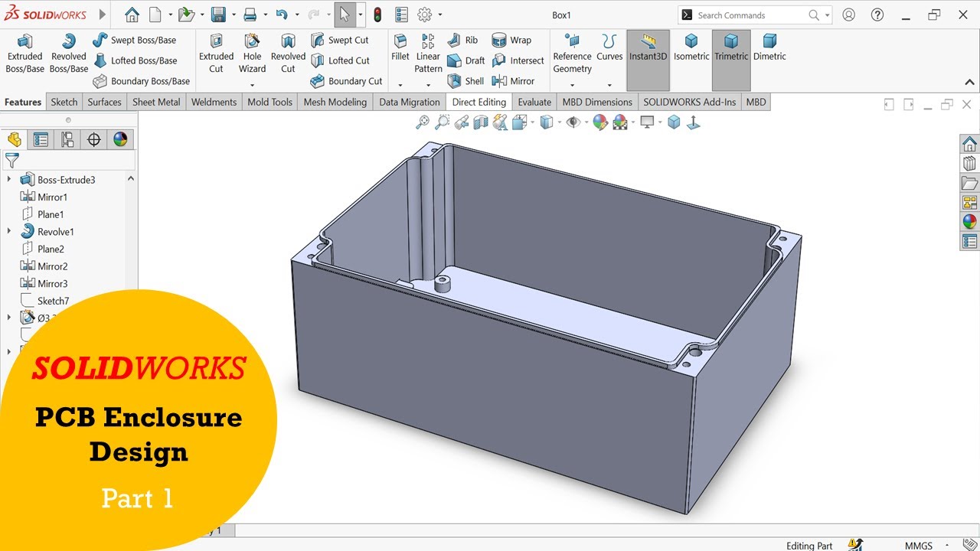Open the Curves tool
Image resolution: width=980 pixels, height=551 pixels.
[609, 47]
